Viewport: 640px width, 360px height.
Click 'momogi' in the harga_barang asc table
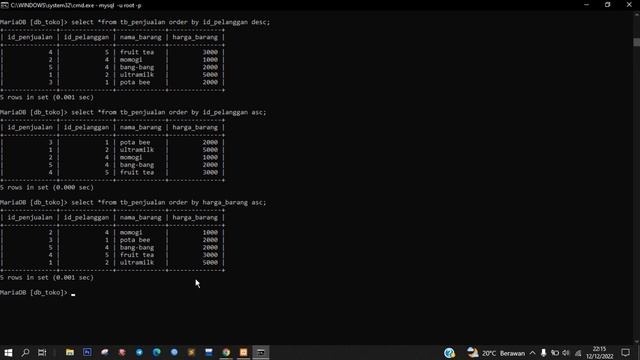point(131,233)
